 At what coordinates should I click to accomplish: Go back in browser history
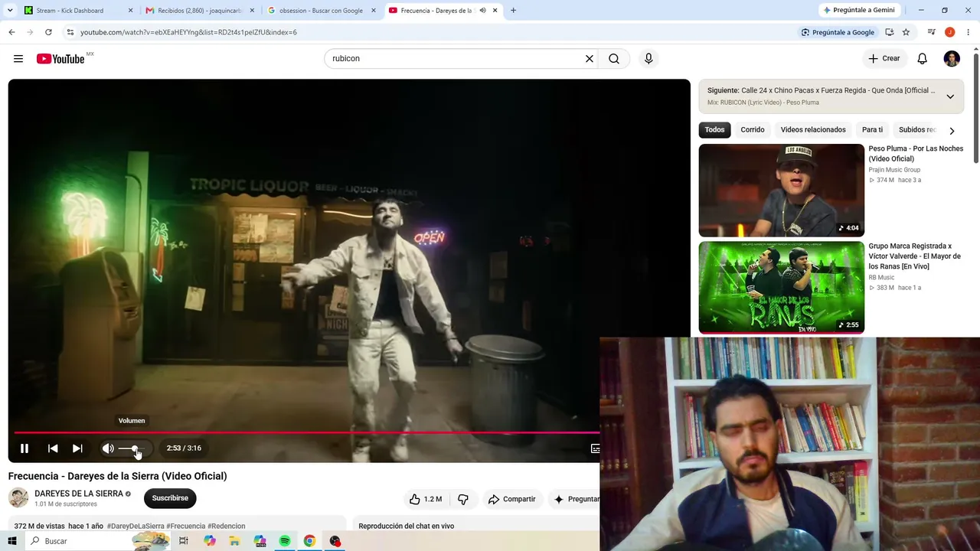click(x=11, y=32)
